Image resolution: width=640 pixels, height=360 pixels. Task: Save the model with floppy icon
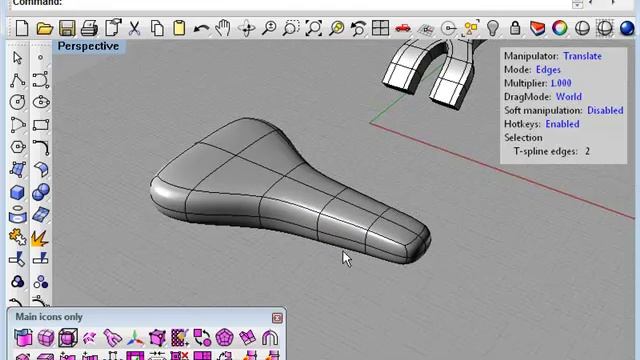[x=67, y=29]
